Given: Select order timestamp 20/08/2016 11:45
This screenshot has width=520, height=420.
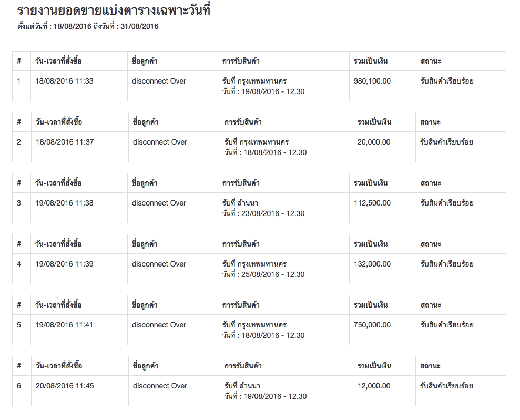Looking at the screenshot, I should (65, 386).
